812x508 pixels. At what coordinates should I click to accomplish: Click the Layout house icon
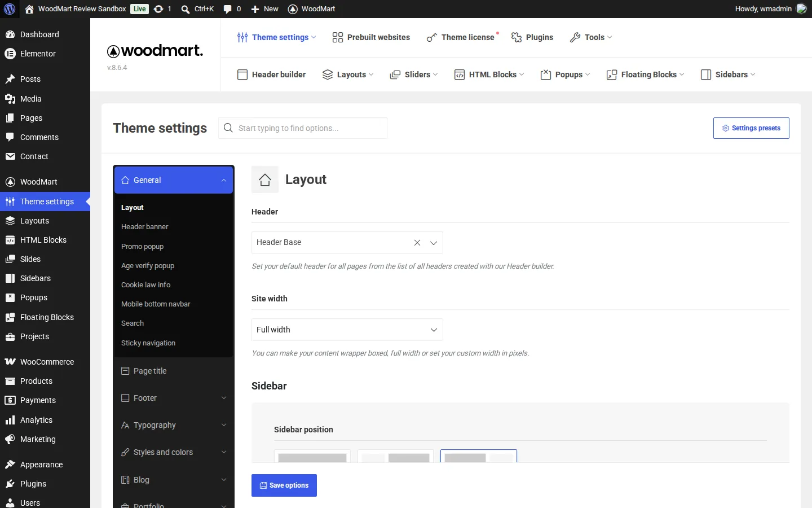point(265,179)
